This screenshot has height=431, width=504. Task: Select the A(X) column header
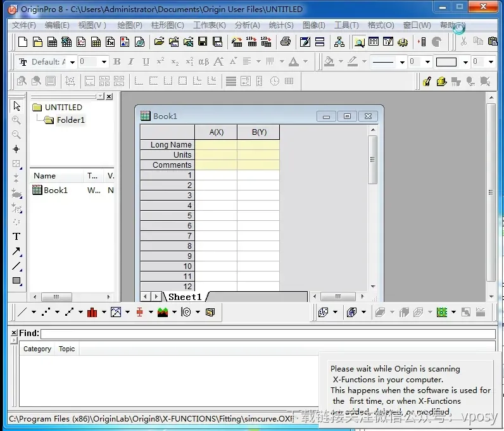pyautogui.click(x=216, y=132)
